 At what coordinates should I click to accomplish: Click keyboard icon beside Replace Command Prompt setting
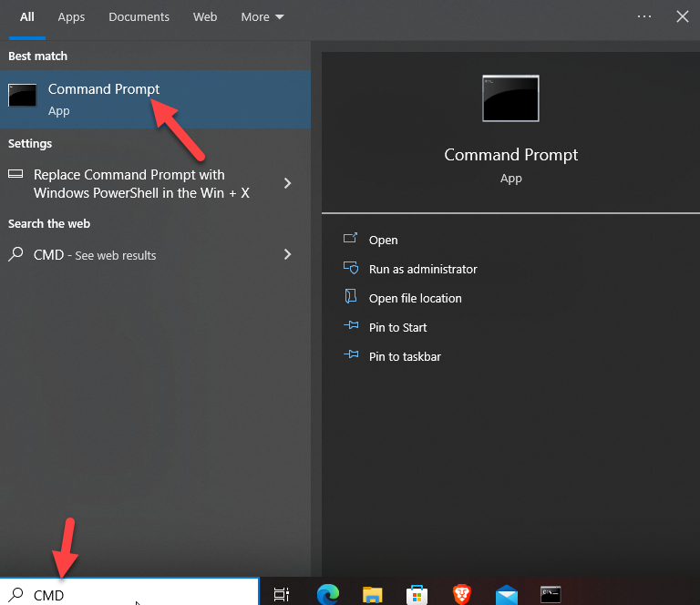coord(15,173)
